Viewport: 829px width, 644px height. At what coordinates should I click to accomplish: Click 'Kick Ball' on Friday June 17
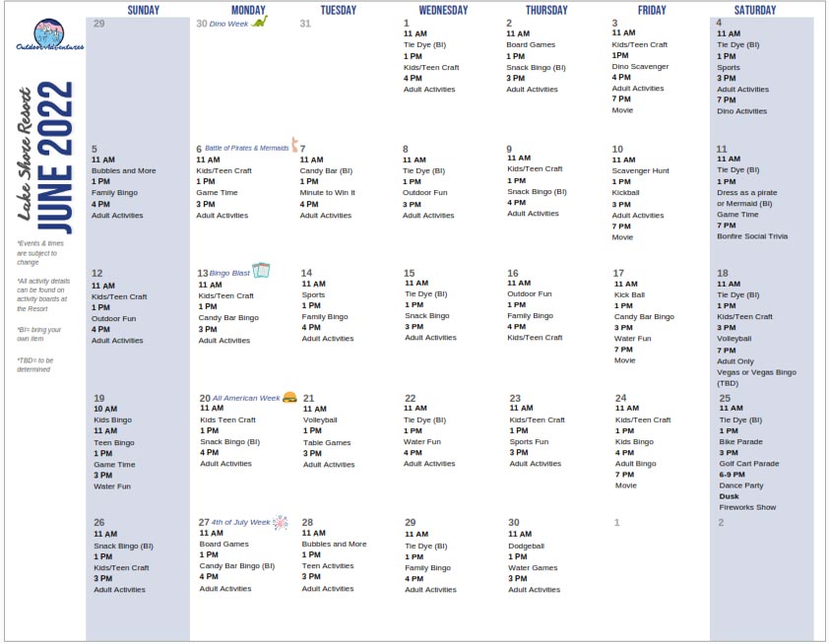click(629, 295)
